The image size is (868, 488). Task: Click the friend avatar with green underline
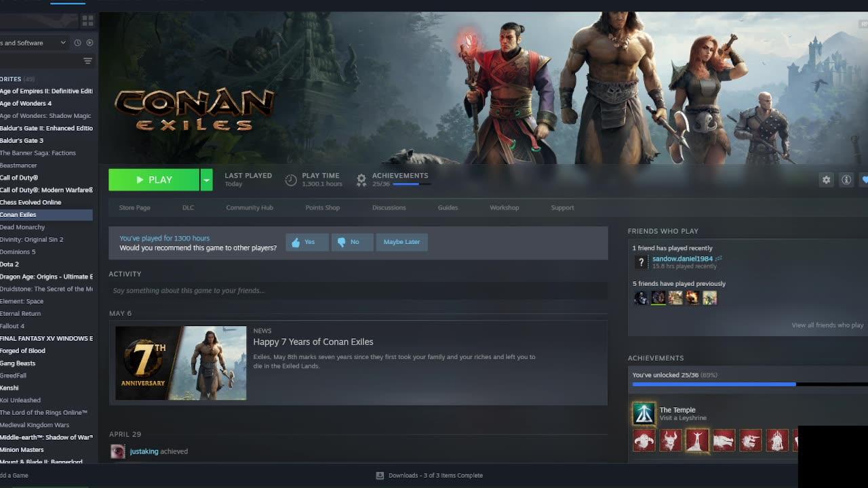pos(658,298)
